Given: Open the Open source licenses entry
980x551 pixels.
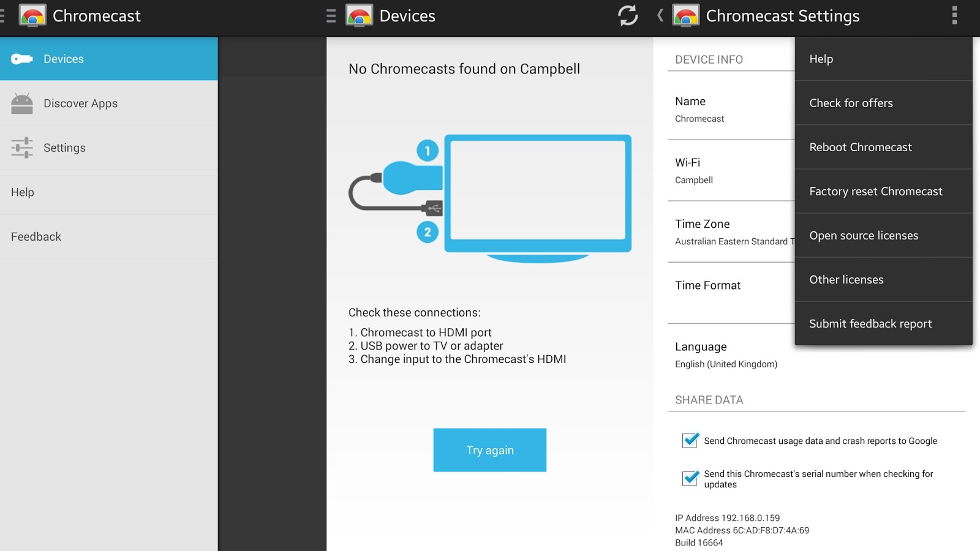Looking at the screenshot, I should pos(884,235).
